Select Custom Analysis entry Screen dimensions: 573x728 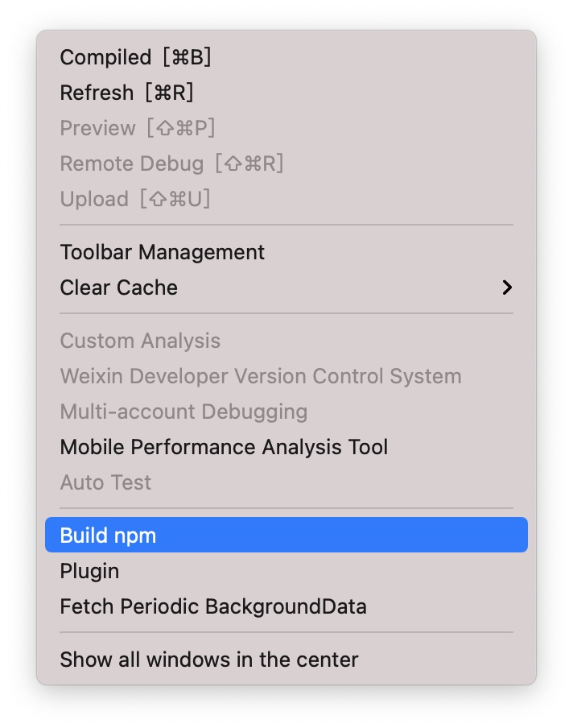[x=140, y=341]
